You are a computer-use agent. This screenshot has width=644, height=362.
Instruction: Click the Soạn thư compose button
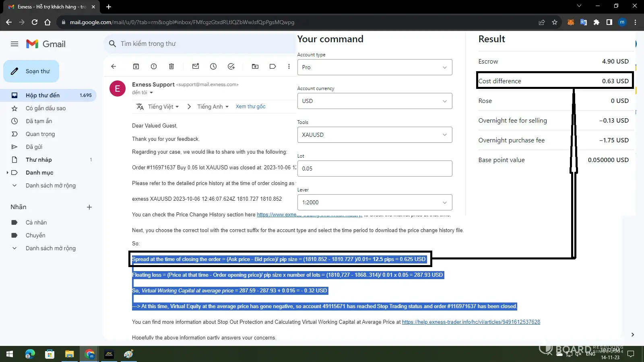(31, 71)
